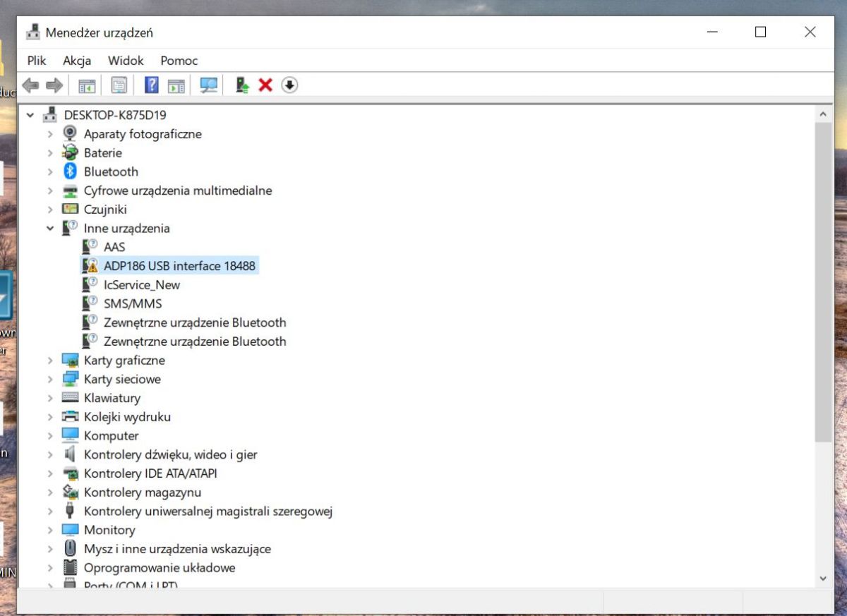Select the IcService_New device
The height and width of the screenshot is (616, 847).
[x=142, y=285]
